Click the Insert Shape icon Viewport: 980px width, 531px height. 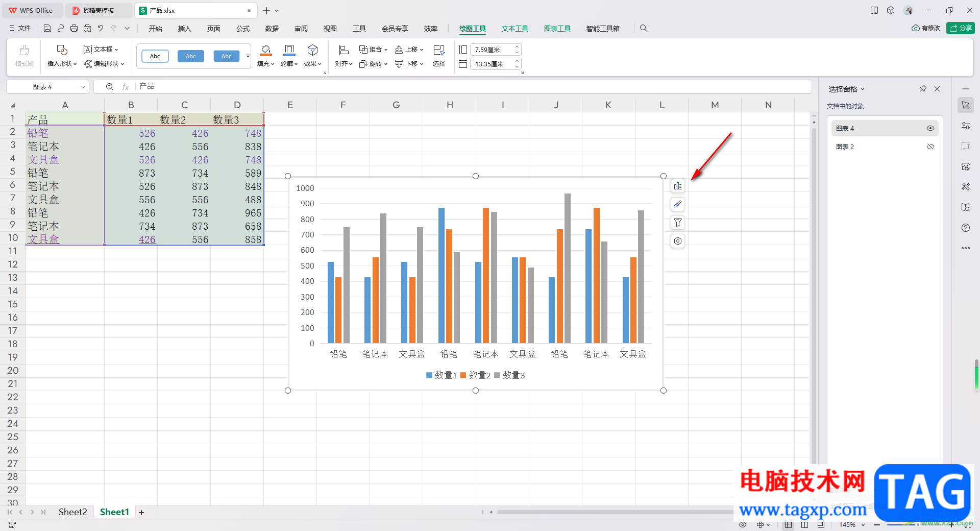click(62, 50)
